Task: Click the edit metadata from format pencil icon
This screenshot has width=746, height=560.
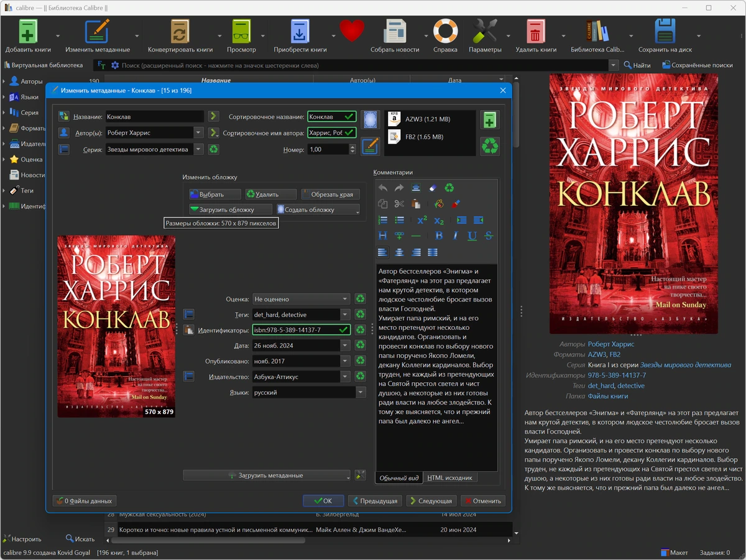Action: point(371,146)
